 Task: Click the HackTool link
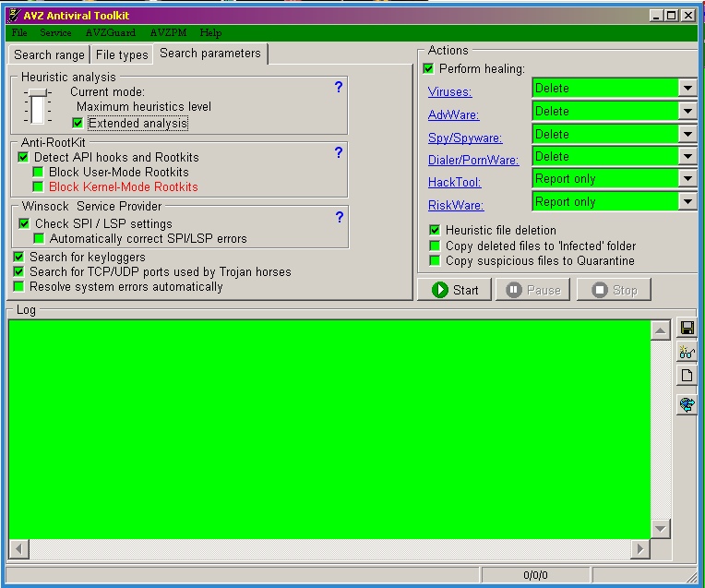pos(455,182)
